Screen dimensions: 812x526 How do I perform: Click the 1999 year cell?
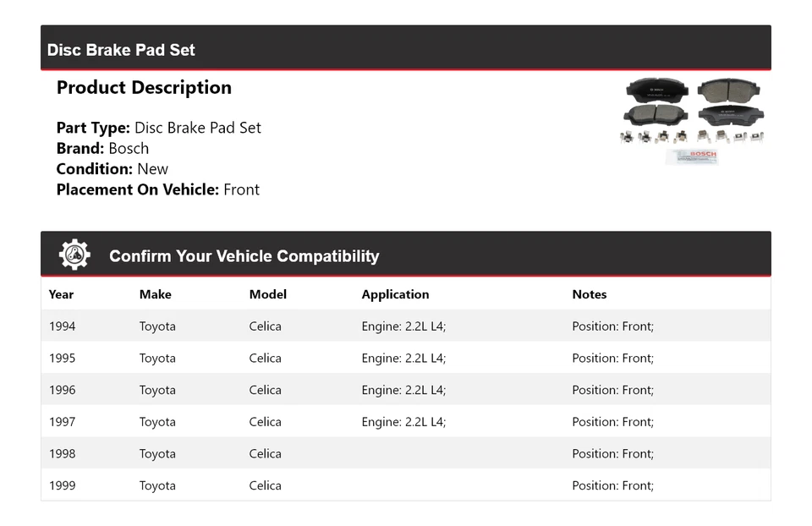[x=62, y=485]
